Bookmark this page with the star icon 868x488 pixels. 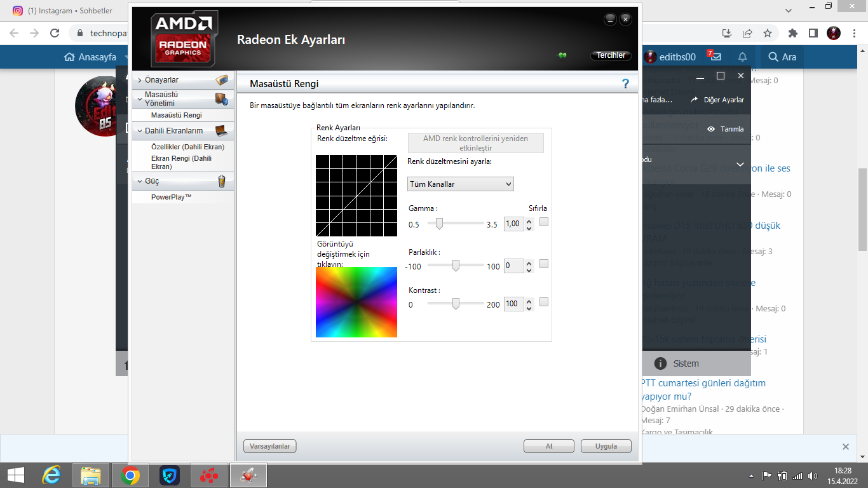[x=768, y=33]
